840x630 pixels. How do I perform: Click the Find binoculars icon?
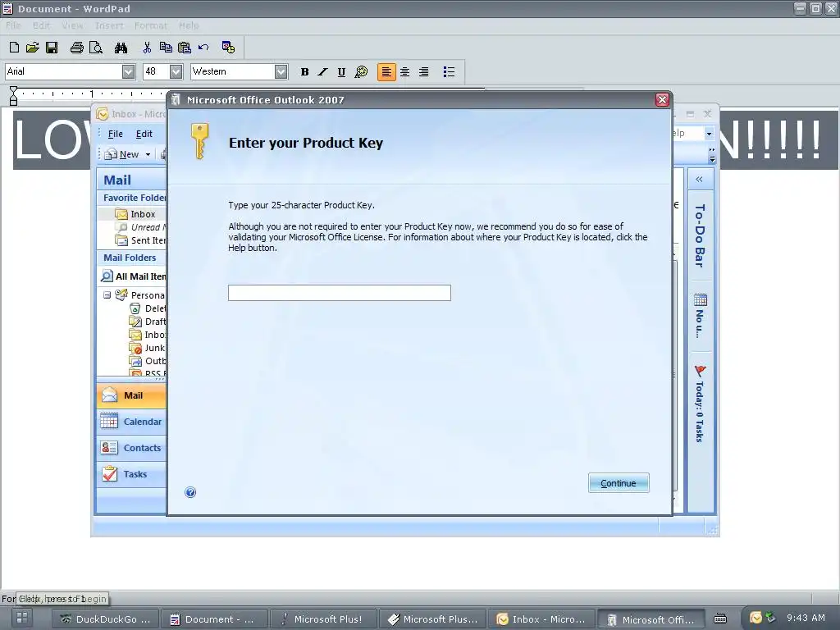[121, 48]
